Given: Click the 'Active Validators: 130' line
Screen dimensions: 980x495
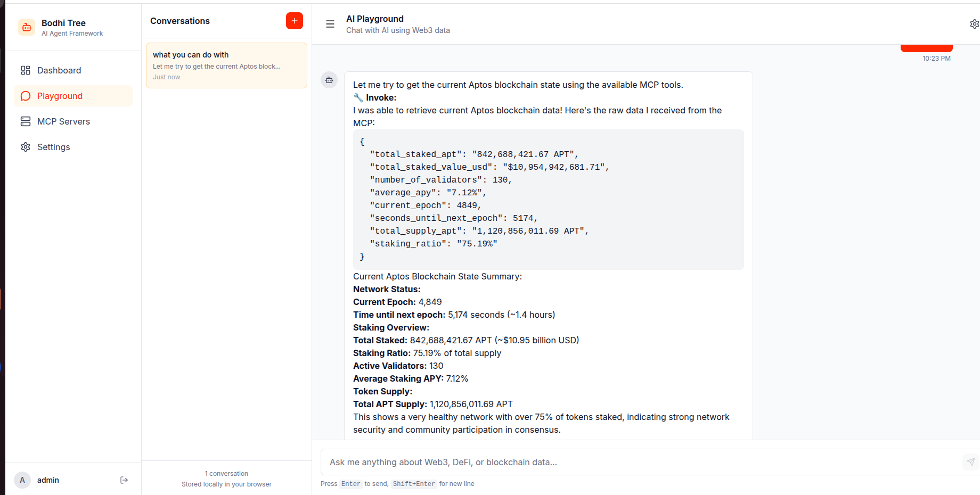Looking at the screenshot, I should (x=398, y=366).
